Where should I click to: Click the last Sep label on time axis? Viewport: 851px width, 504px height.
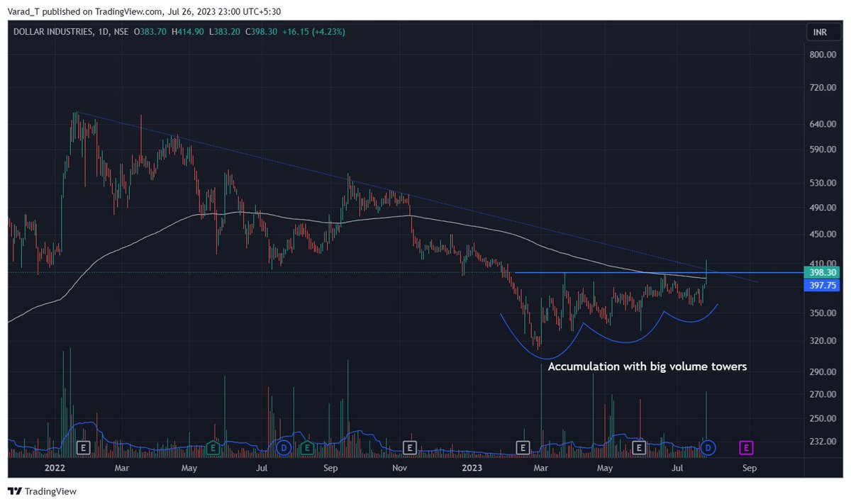(750, 469)
